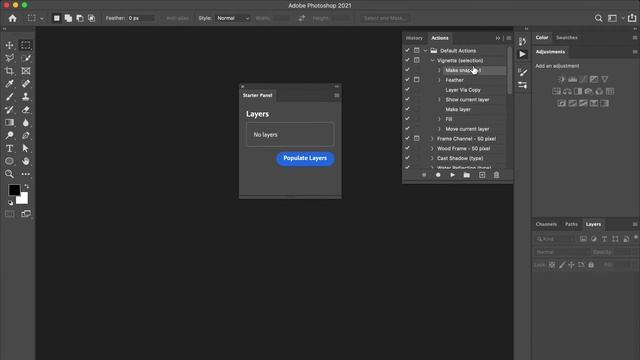Click the Share icon at top right
This screenshot has height=360, width=640.
pyautogui.click(x=632, y=18)
